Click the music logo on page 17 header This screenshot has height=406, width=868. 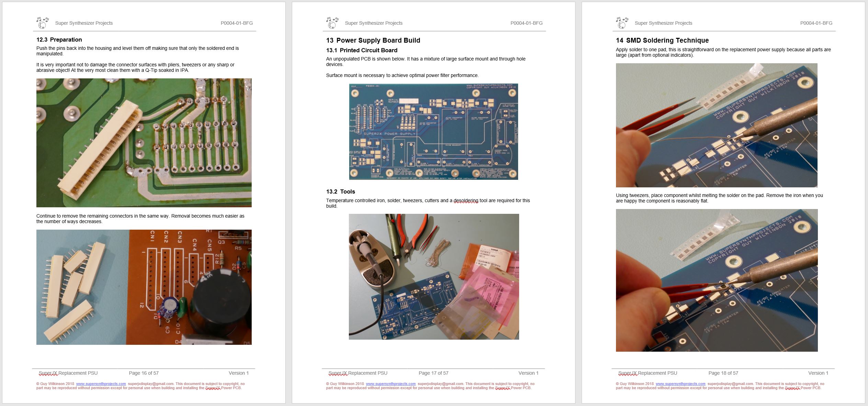point(332,23)
